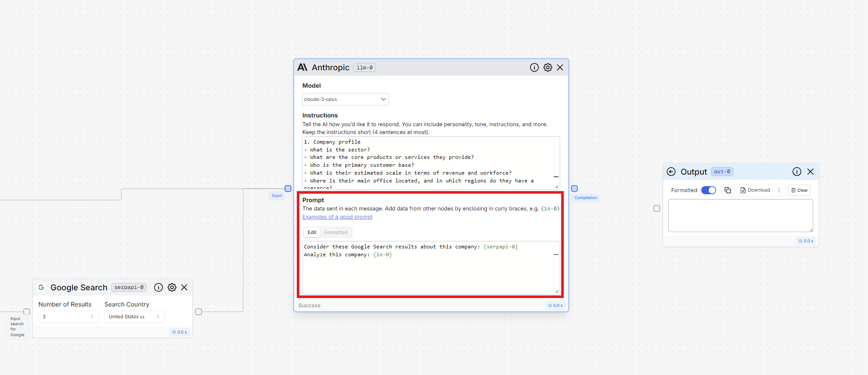Copy the output using copy icon
The height and width of the screenshot is (375, 868).
728,190
